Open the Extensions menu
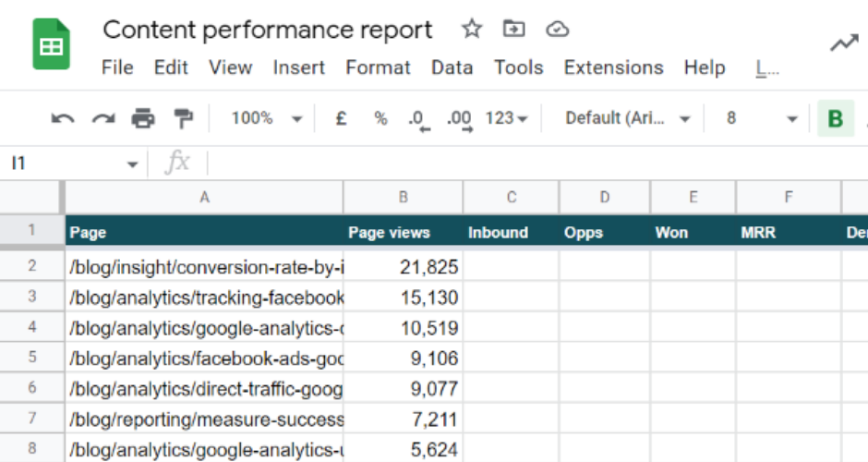 pos(613,67)
